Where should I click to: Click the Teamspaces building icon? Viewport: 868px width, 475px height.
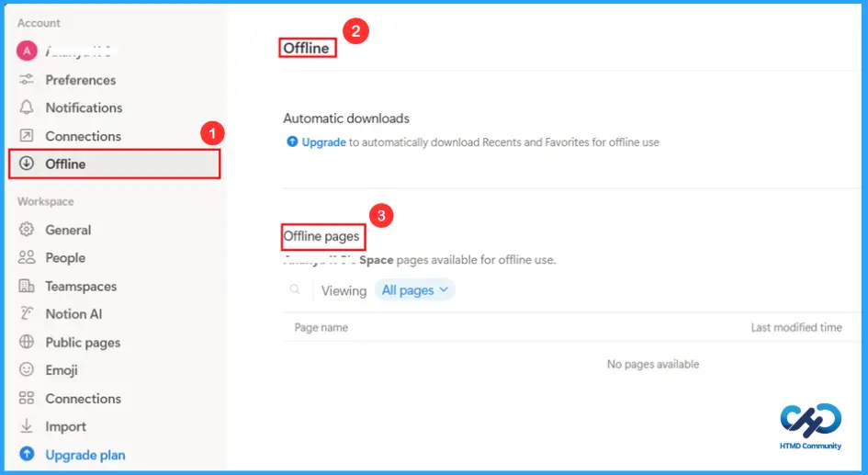tap(26, 286)
